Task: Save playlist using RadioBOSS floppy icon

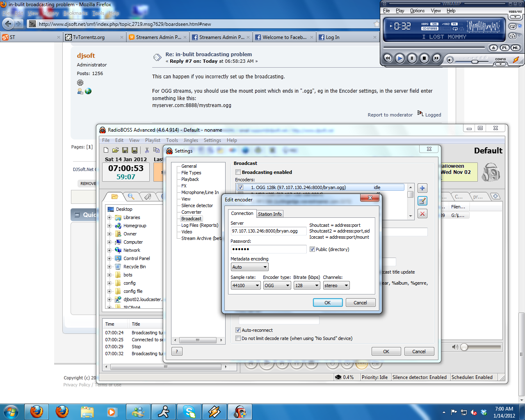Action: point(125,150)
